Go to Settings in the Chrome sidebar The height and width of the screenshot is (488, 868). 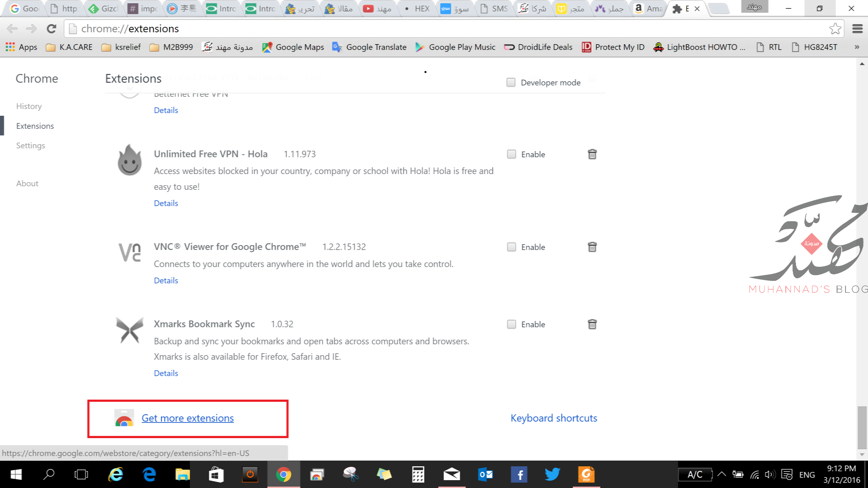[x=31, y=146]
